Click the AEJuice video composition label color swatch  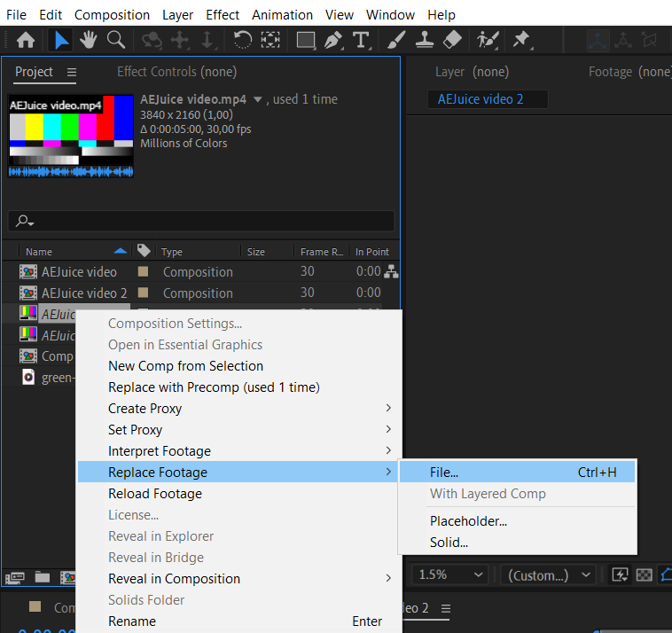tap(143, 271)
